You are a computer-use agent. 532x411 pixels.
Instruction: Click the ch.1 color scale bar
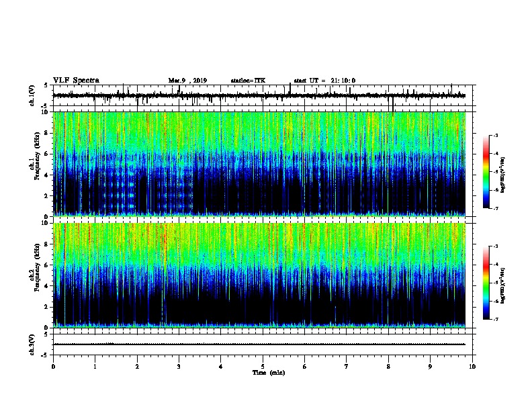click(486, 172)
